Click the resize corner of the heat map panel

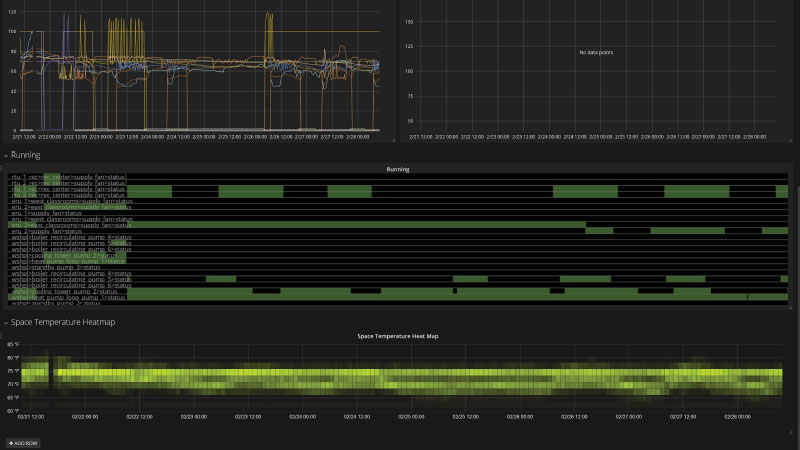789,432
